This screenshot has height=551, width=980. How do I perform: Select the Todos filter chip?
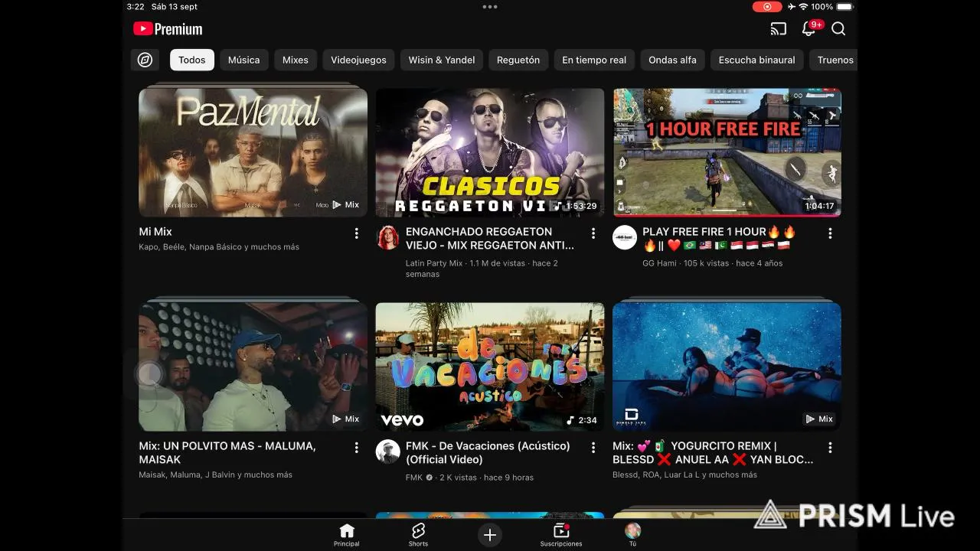pyautogui.click(x=192, y=60)
